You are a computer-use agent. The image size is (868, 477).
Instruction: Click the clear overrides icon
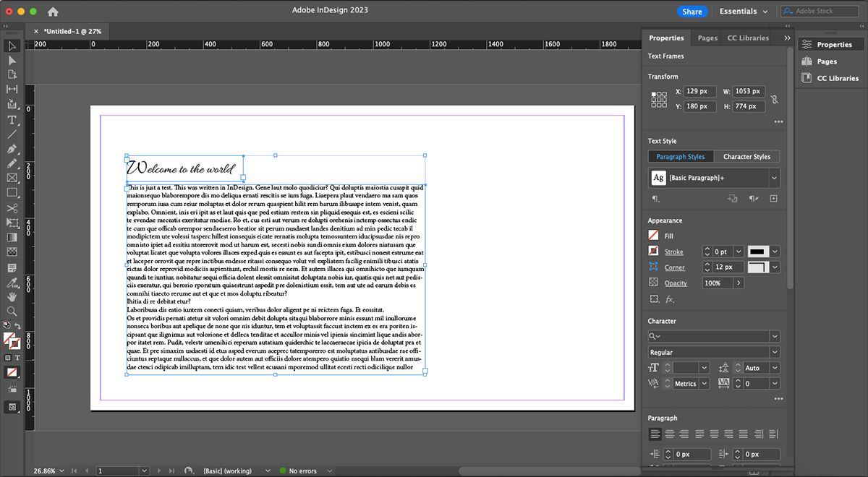(753, 199)
